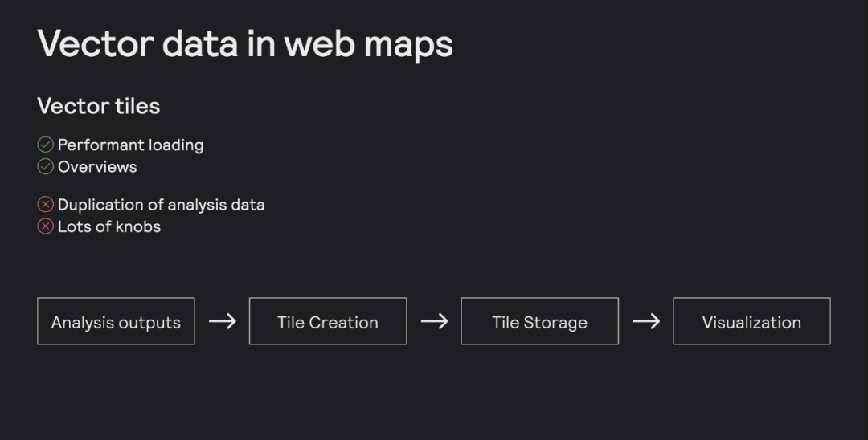The image size is (868, 440).
Task: Select the Visualization box
Action: click(x=751, y=321)
